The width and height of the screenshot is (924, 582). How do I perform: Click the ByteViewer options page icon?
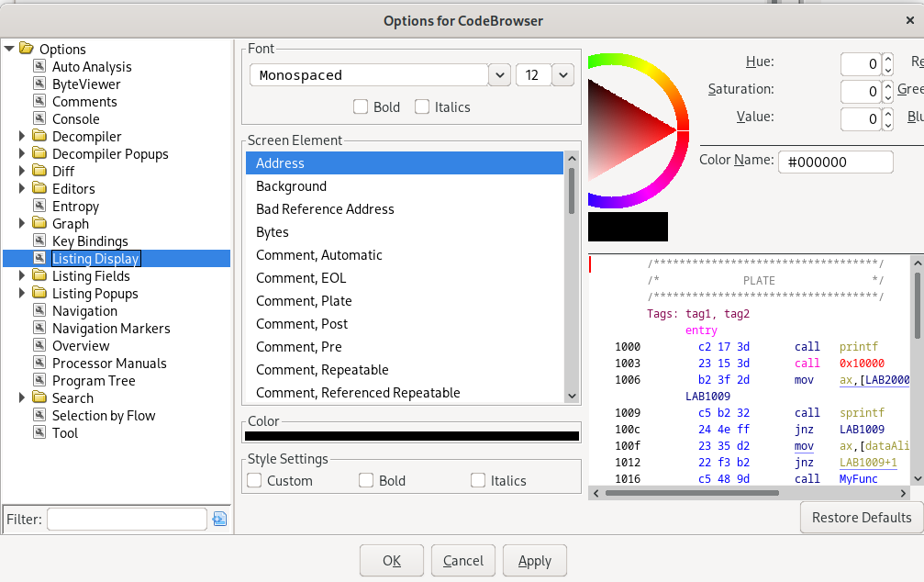(x=39, y=84)
